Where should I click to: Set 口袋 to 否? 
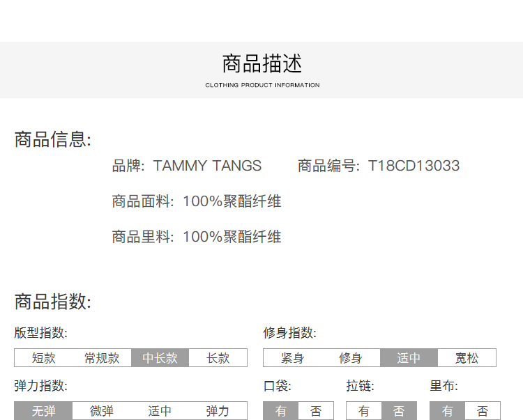coord(316,411)
